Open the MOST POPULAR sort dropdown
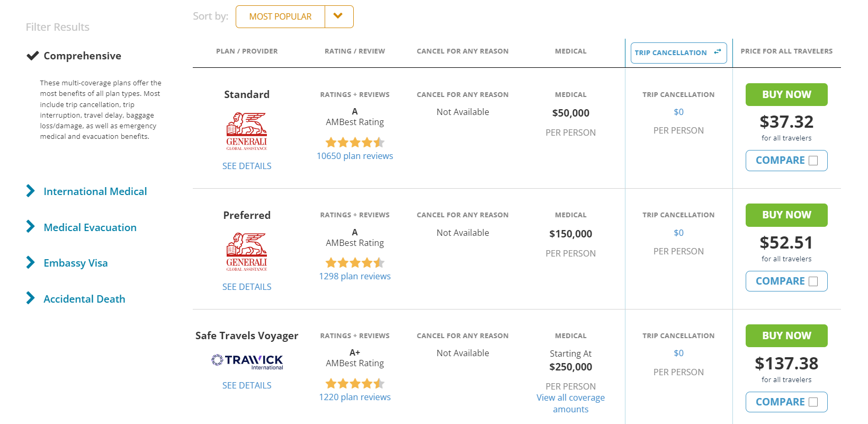The width and height of the screenshot is (868, 424). pos(280,16)
